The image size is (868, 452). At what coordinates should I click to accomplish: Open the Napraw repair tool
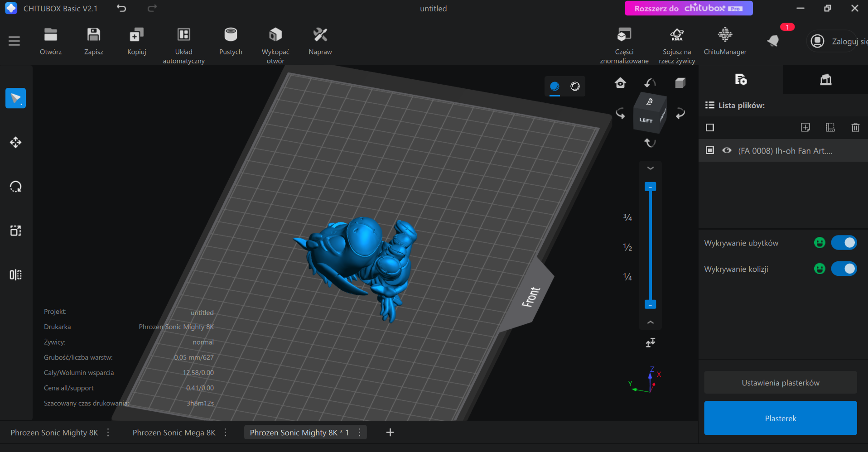(x=320, y=42)
